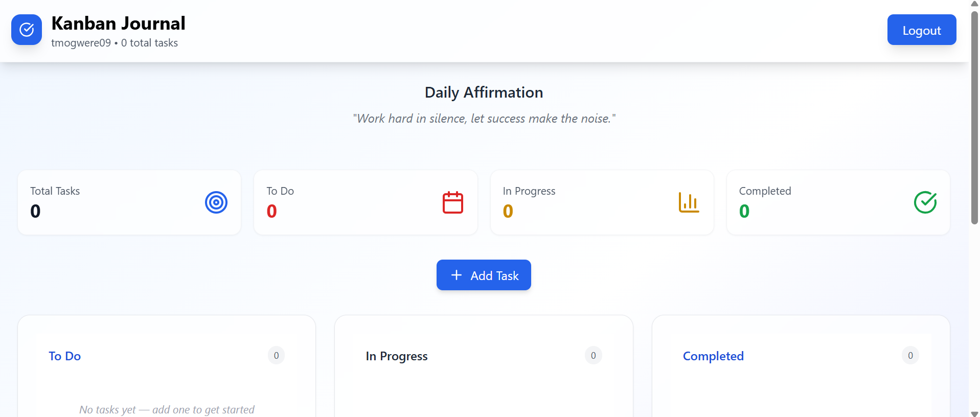Select the In Progress column heading
980x417 pixels.
tap(397, 356)
